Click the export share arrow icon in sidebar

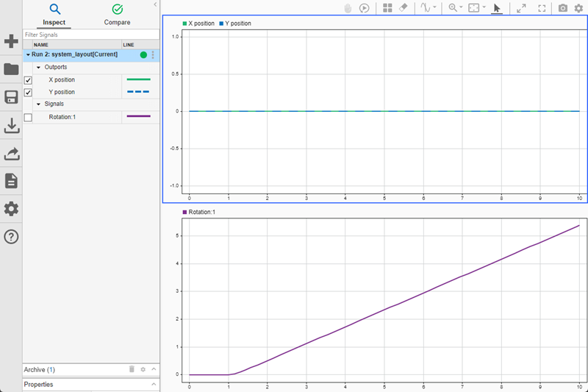pos(11,154)
